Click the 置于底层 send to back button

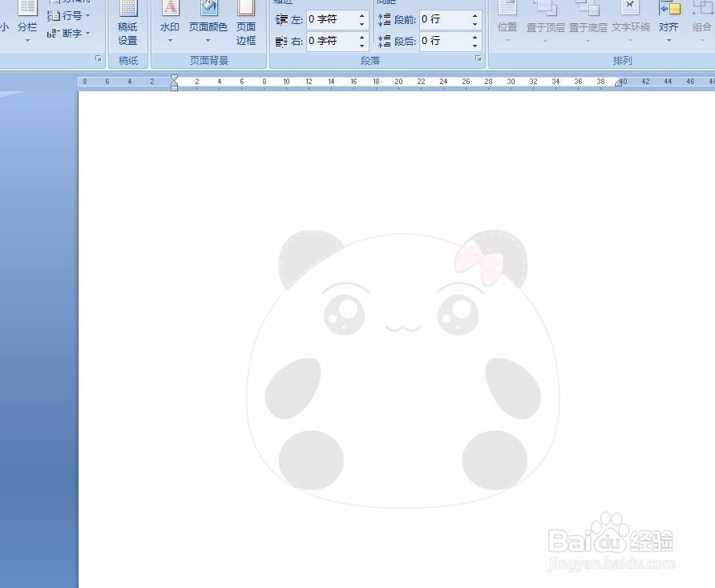(x=588, y=22)
